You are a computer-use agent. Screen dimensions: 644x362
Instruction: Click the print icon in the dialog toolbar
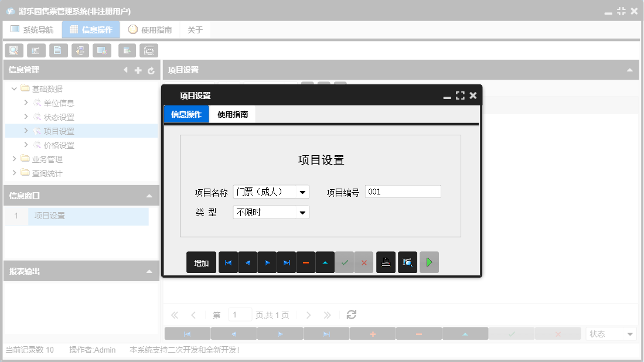[386, 262]
